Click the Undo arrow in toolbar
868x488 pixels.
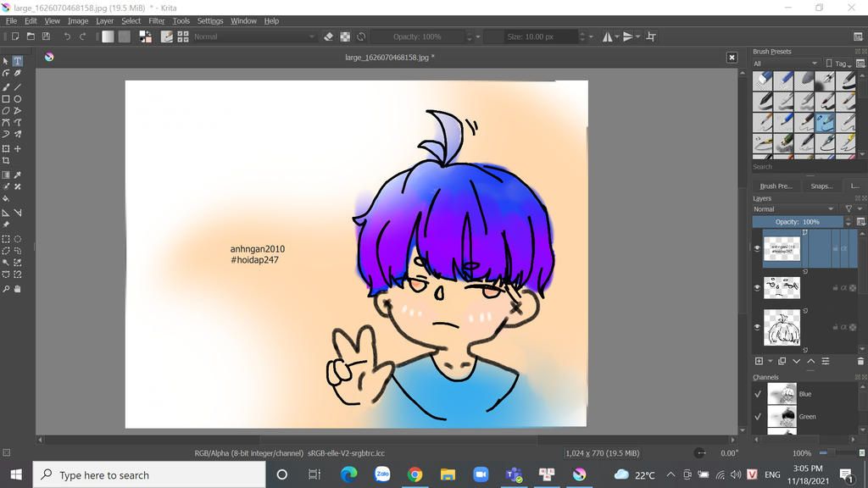tap(67, 36)
